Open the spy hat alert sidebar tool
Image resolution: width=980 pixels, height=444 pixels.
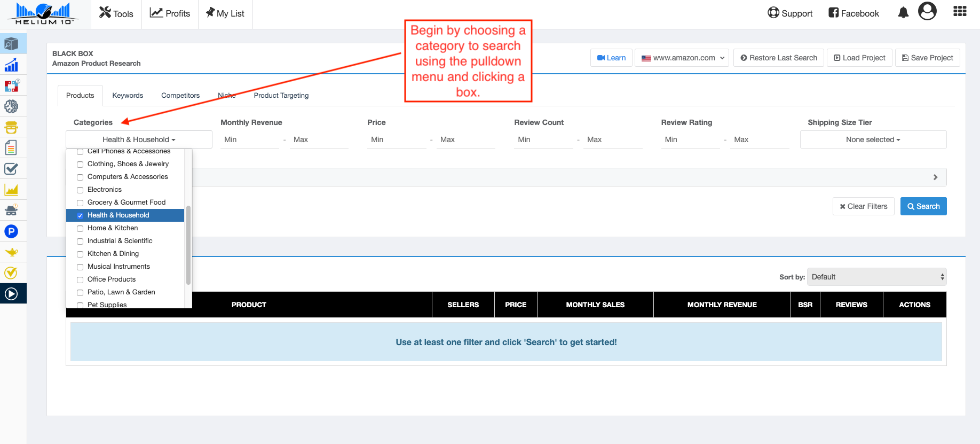(x=11, y=211)
